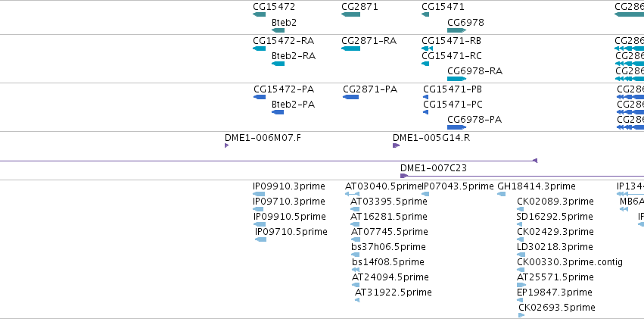Viewport: 644px width, 319px height.
Task: Click the DME1-005G14.R BAC end
Action: click(396, 145)
